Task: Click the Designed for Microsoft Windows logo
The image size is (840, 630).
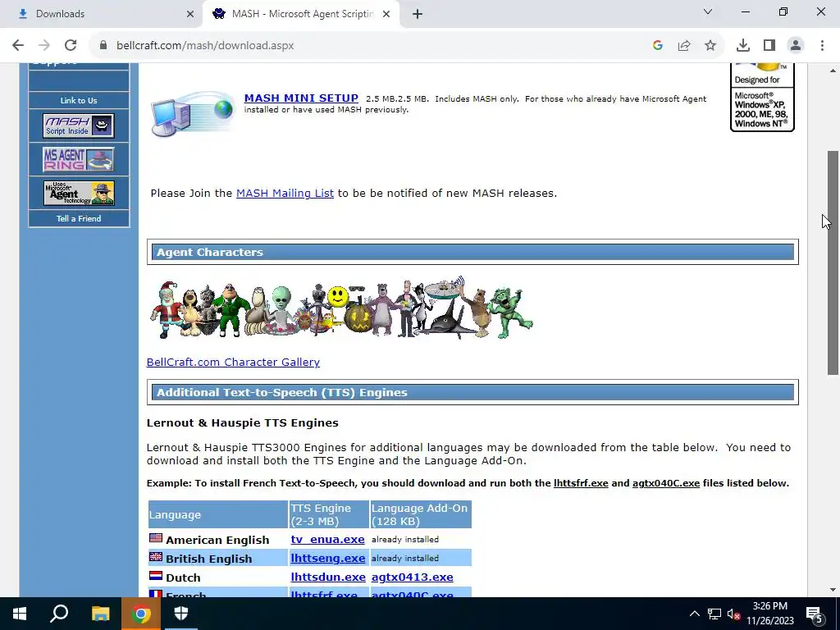Action: (762, 98)
